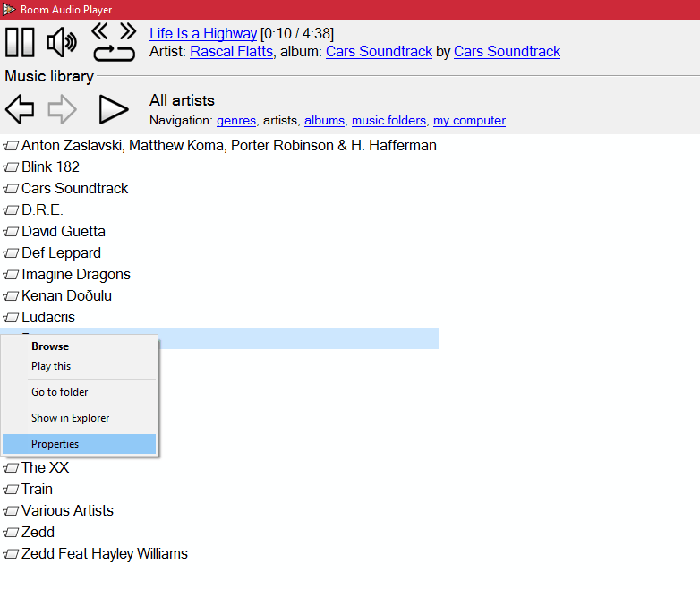Click the folder icon beside Blink 182

click(11, 167)
